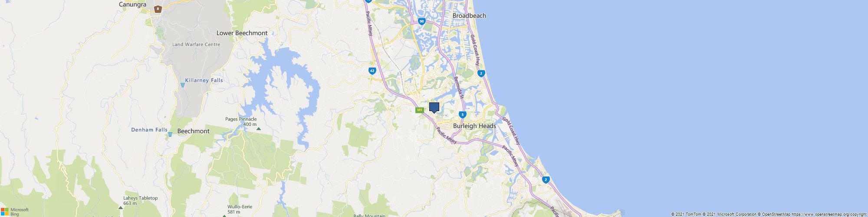Click the route 90 shield near Broadbeach
This screenshot has height=217, width=868.
coord(422,21)
